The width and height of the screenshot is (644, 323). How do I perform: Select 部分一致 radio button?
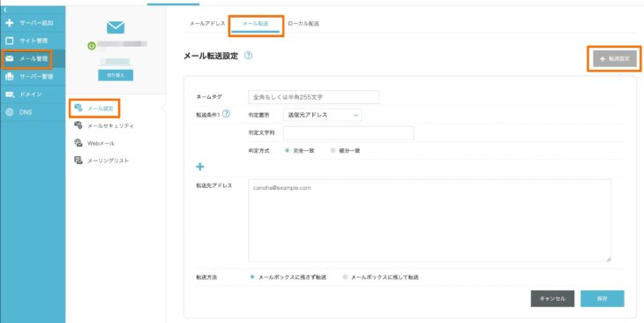coord(333,151)
